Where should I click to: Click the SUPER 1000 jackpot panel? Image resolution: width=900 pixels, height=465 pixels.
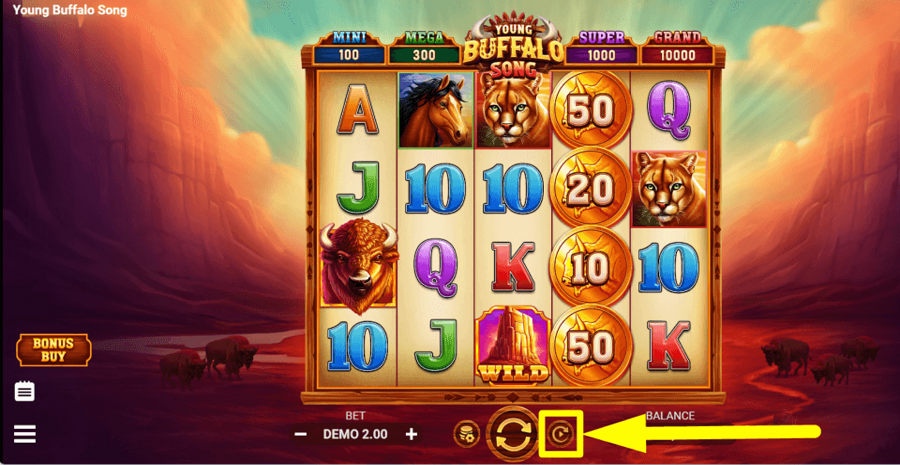coord(602,48)
